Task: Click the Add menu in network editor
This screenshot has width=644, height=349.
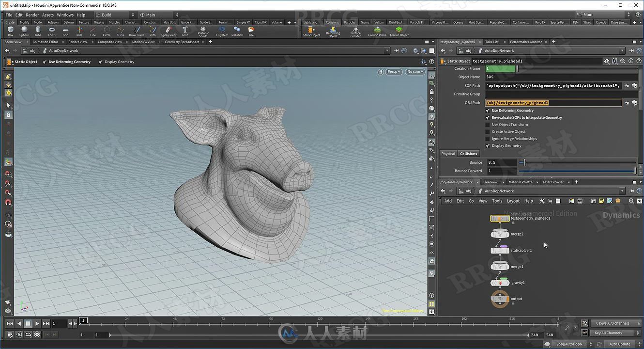Action: [448, 201]
